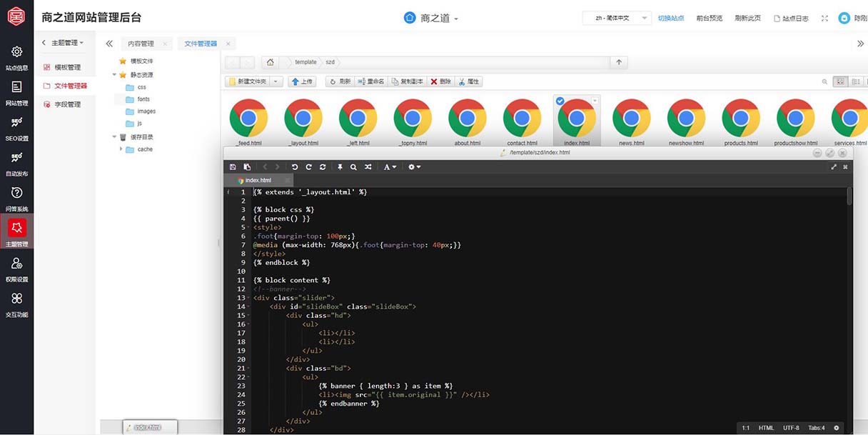The width and height of the screenshot is (868, 435).
Task: Click the 刷新 button in file toolbar
Action: [x=340, y=81]
